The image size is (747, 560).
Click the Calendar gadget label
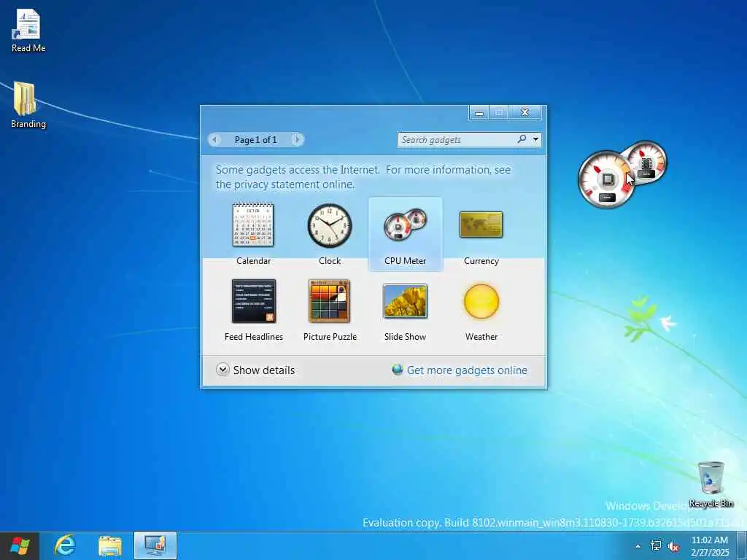pyautogui.click(x=253, y=261)
